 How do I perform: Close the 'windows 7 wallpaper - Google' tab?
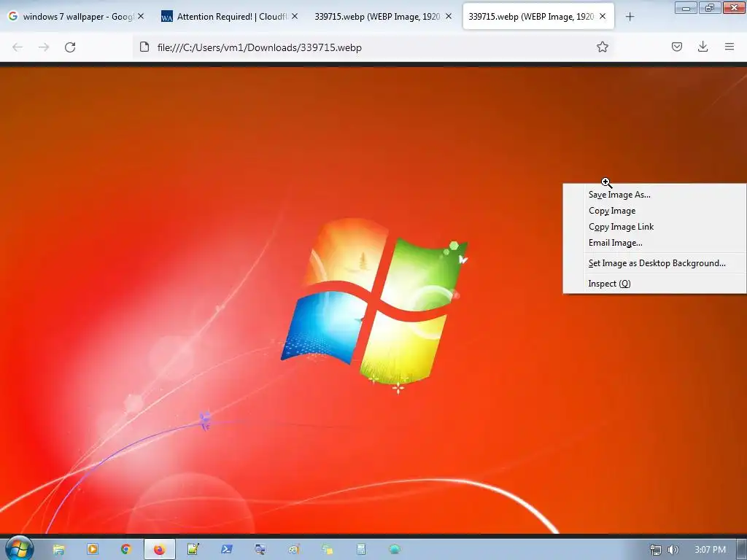click(x=141, y=16)
